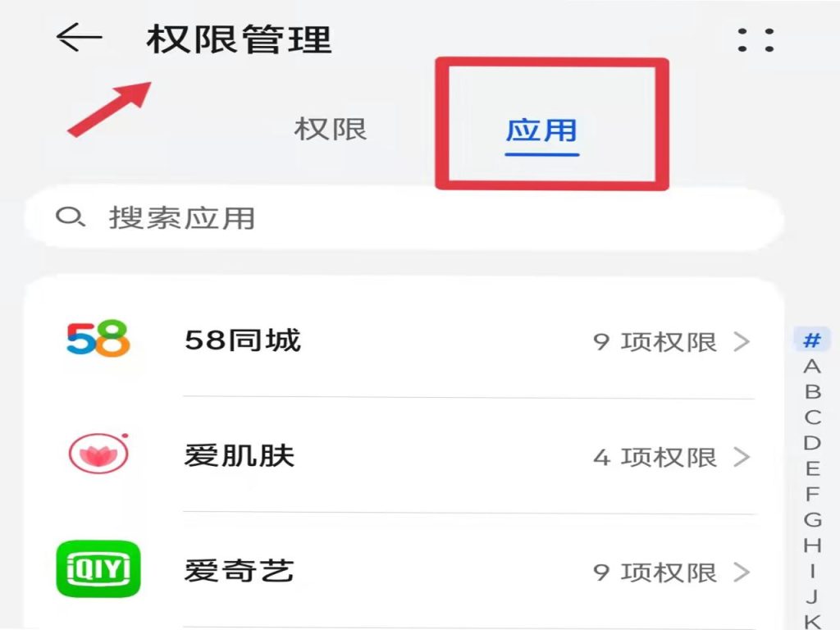Focus the 搜索应用 search field
This screenshot has height=630, width=840.
pyautogui.click(x=404, y=217)
